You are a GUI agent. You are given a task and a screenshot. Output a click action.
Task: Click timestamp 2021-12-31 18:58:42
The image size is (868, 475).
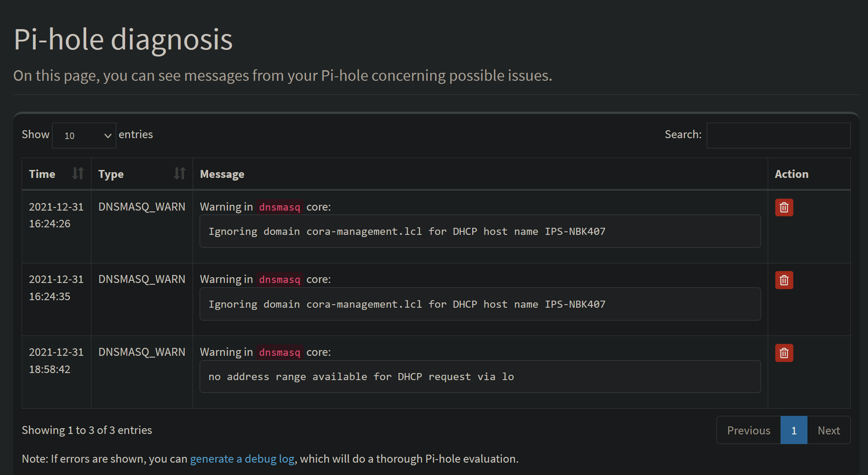click(56, 361)
